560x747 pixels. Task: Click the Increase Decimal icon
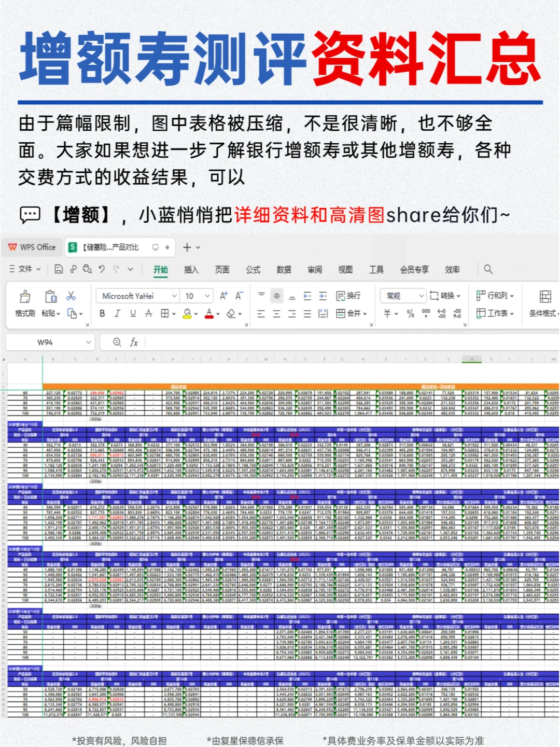point(441,313)
